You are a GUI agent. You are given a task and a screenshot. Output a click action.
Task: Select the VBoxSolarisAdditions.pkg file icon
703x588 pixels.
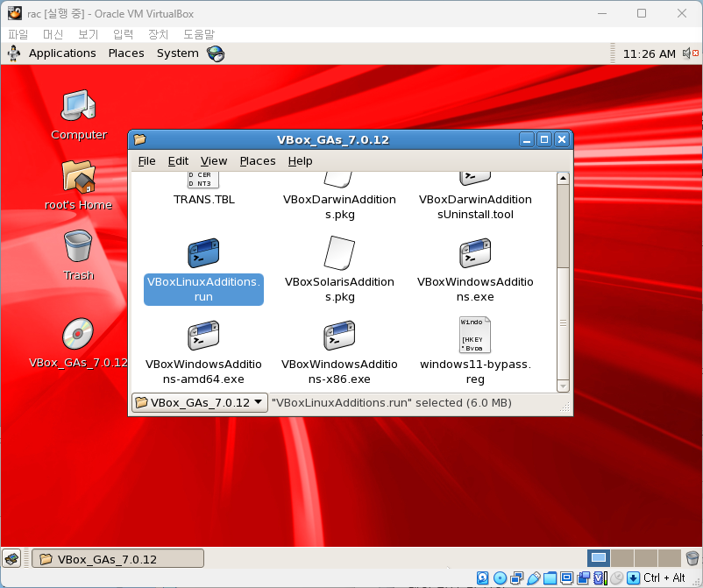coord(339,252)
